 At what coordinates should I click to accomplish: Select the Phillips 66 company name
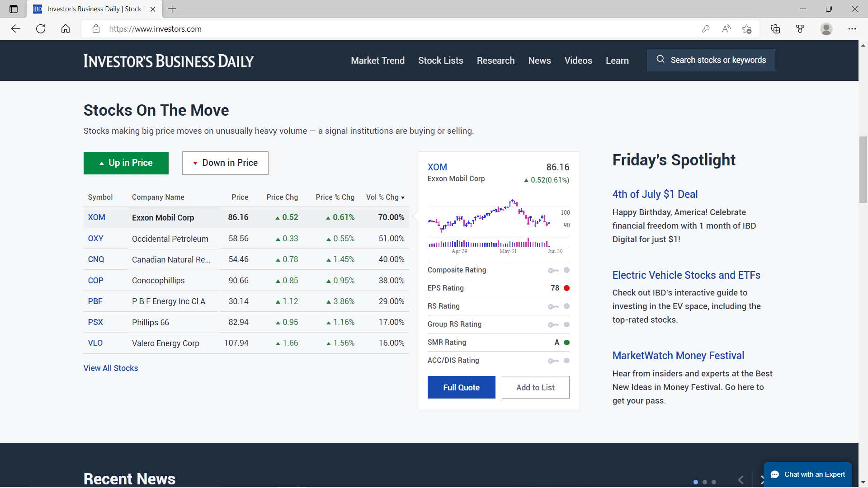(x=151, y=323)
